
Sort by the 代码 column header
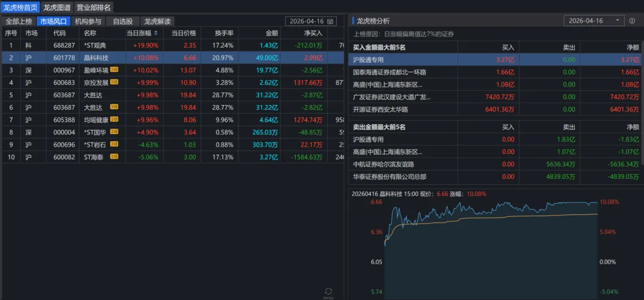click(60, 33)
